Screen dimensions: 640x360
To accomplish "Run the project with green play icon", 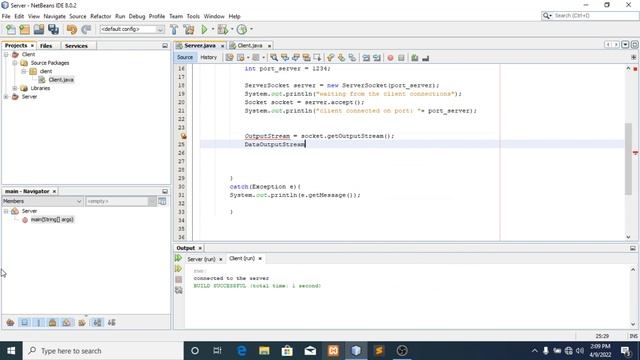I will coord(204,29).
